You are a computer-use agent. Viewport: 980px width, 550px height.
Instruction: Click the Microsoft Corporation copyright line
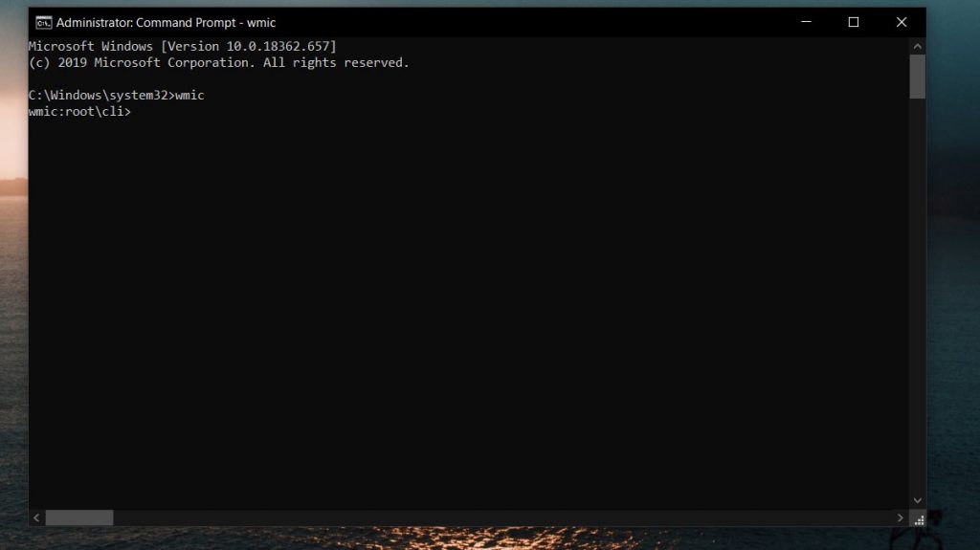(218, 63)
